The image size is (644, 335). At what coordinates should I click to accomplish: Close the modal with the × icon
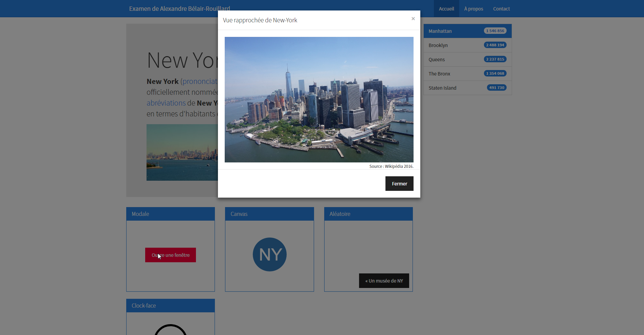click(413, 19)
